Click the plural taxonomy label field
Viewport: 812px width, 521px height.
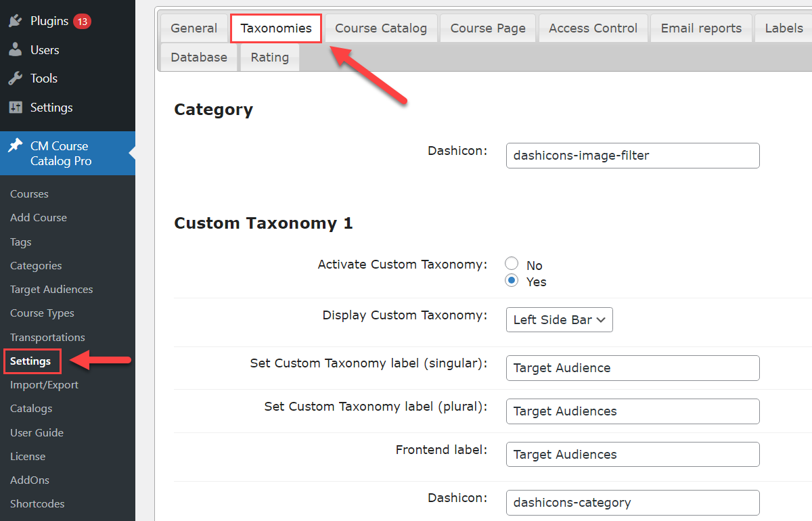(633, 411)
